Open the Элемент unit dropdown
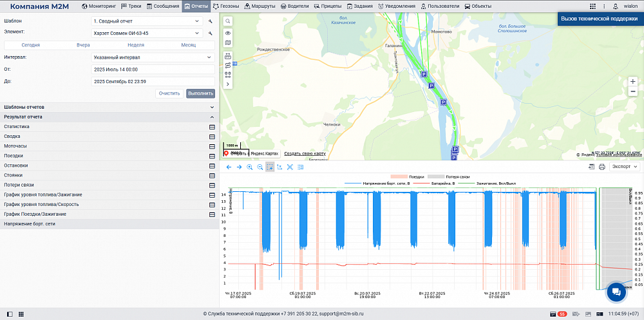 pos(147,33)
